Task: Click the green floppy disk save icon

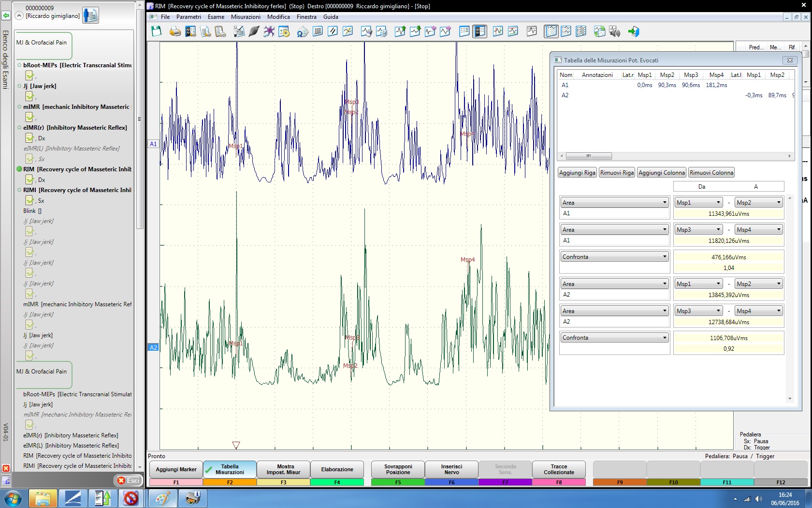Action: [156, 31]
